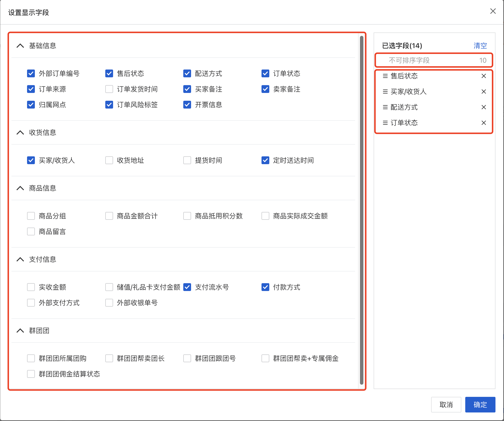Click drag handle icon beside 售后状态
This screenshot has width=504, height=421.
click(x=385, y=76)
